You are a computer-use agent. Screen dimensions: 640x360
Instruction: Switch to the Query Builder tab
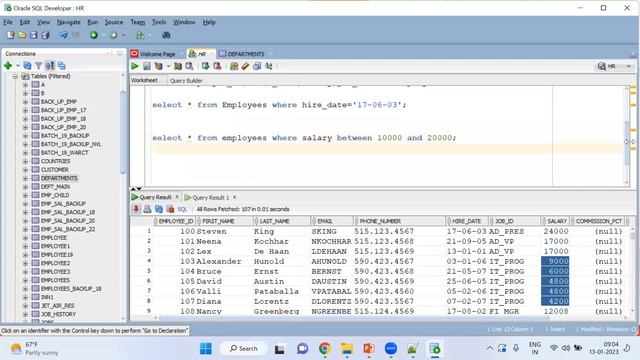186,80
